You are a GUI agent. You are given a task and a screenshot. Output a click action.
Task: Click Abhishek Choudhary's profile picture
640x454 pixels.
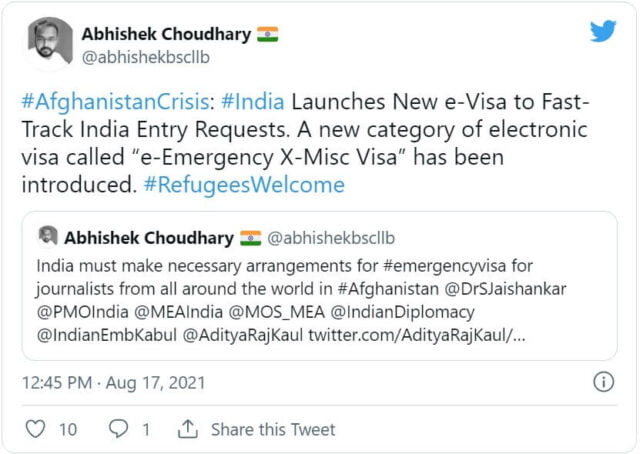tap(48, 43)
